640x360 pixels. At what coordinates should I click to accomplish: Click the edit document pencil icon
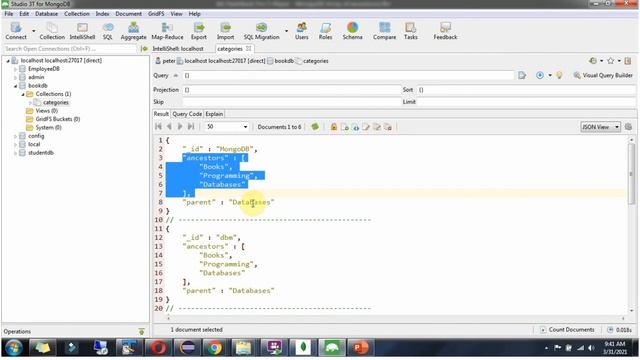[x=366, y=127]
